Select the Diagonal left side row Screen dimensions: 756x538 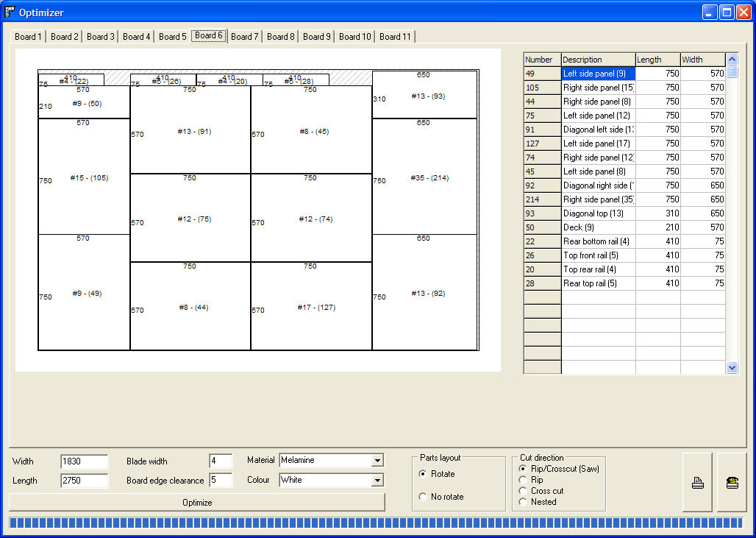click(624, 130)
